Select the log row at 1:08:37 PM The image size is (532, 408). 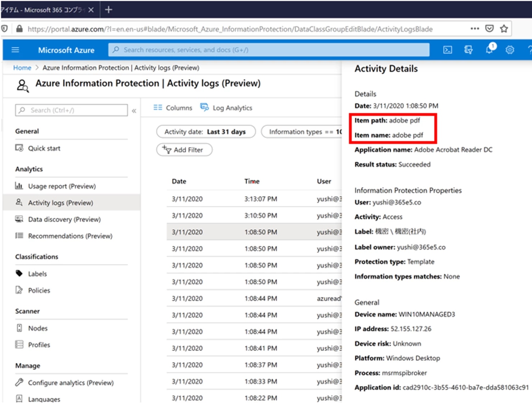254,365
